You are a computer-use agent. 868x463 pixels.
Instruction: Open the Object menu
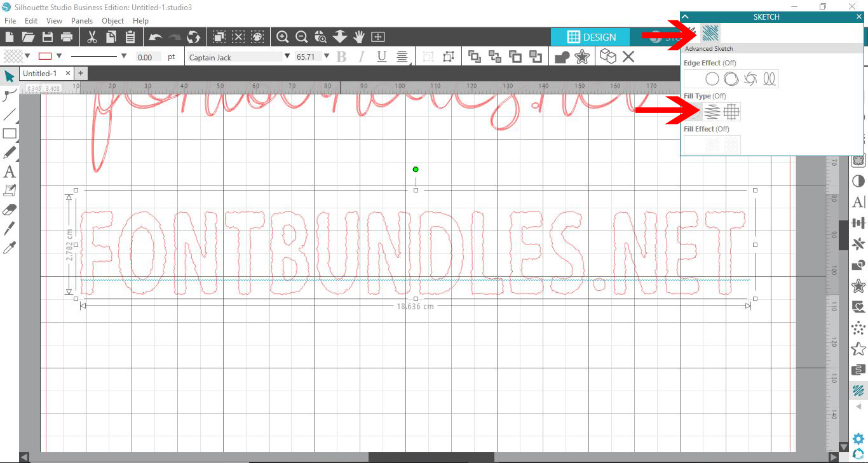pos(113,21)
